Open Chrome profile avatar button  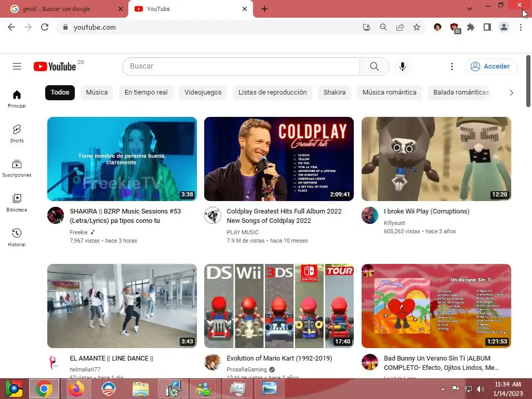pos(504,27)
